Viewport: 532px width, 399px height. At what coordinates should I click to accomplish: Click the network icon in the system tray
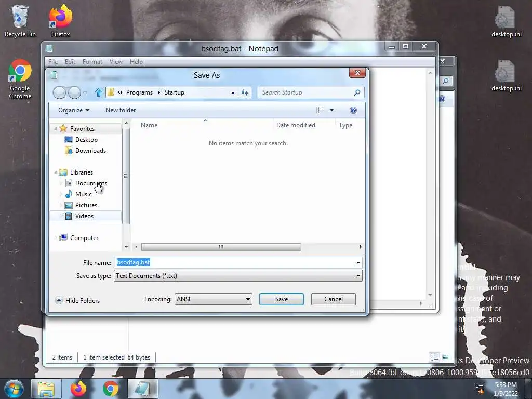[x=480, y=389]
